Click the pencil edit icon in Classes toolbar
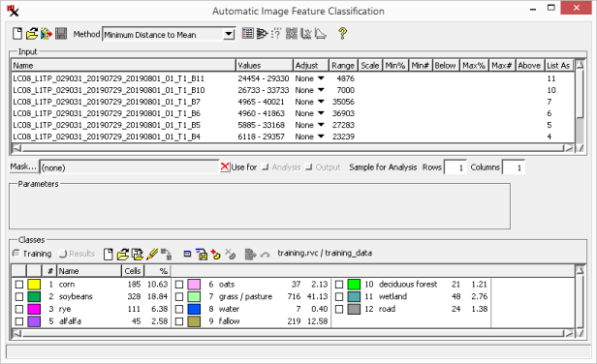597x364 pixels. tap(152, 254)
